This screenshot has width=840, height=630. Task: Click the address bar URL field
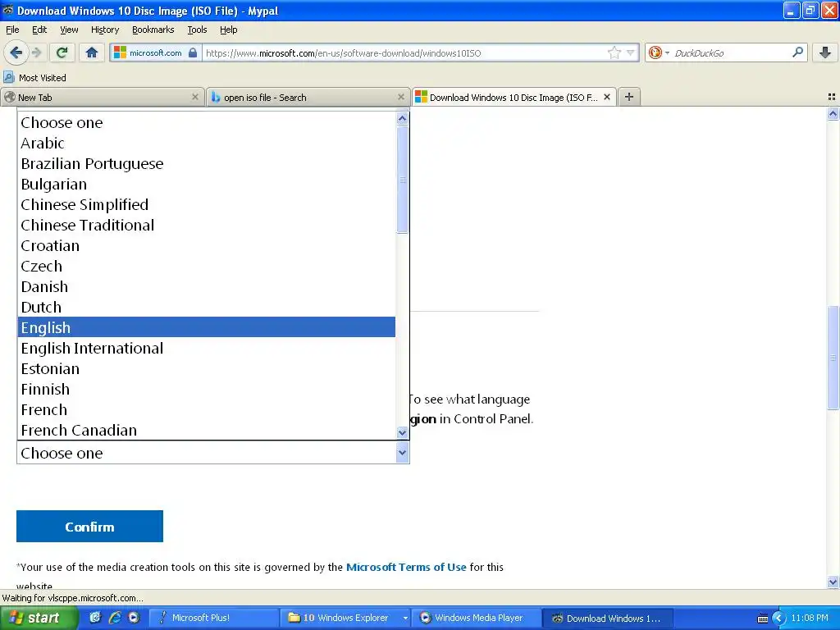tap(404, 53)
